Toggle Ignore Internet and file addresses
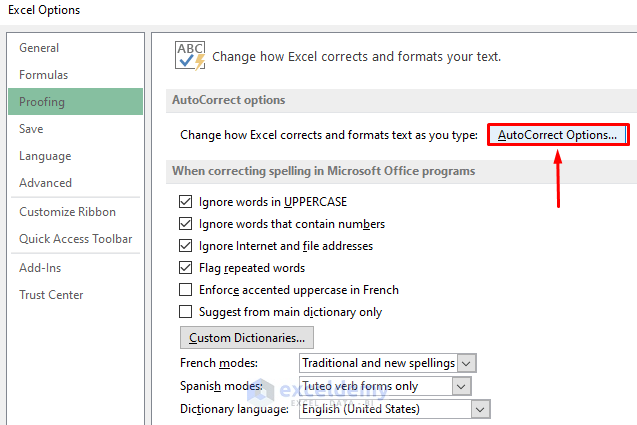 tap(185, 246)
